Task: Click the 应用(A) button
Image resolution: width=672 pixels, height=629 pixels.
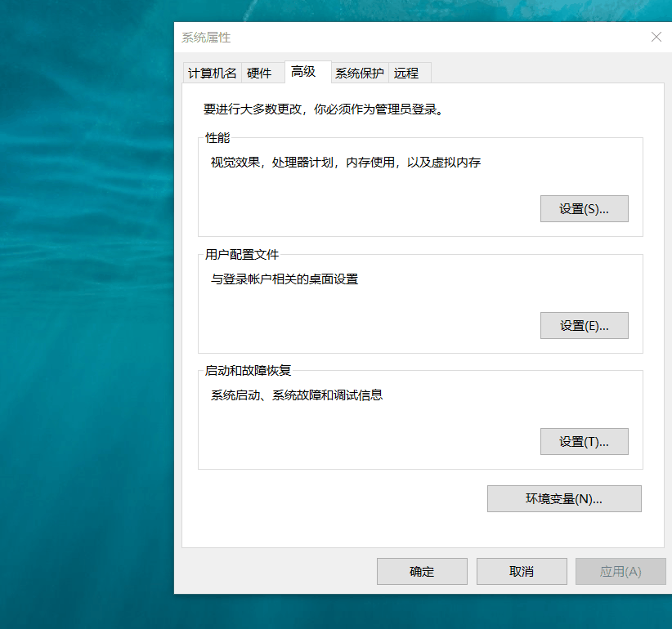Action: pos(620,572)
